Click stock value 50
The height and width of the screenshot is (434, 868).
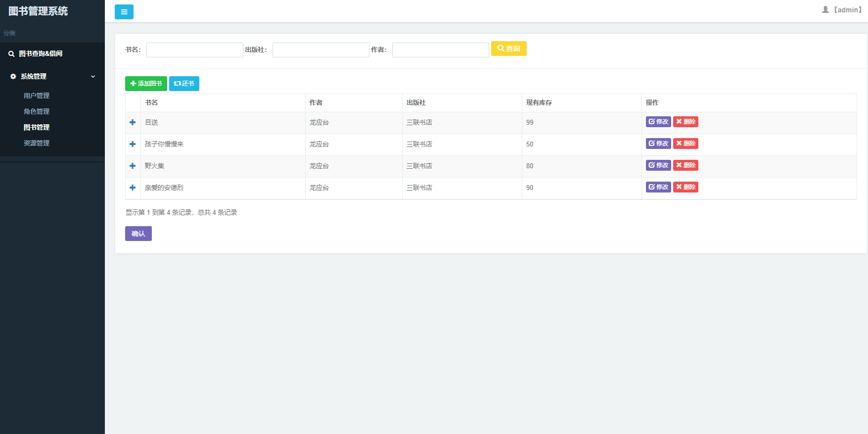pyautogui.click(x=530, y=144)
